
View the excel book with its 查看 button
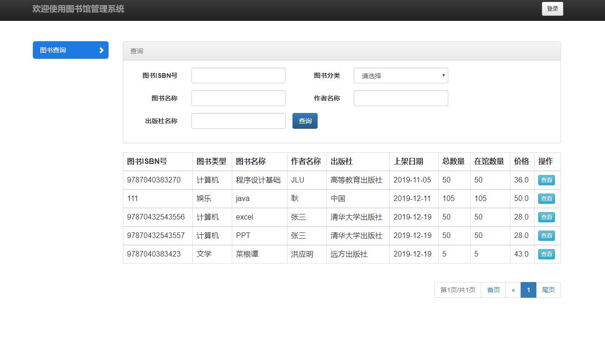point(547,217)
